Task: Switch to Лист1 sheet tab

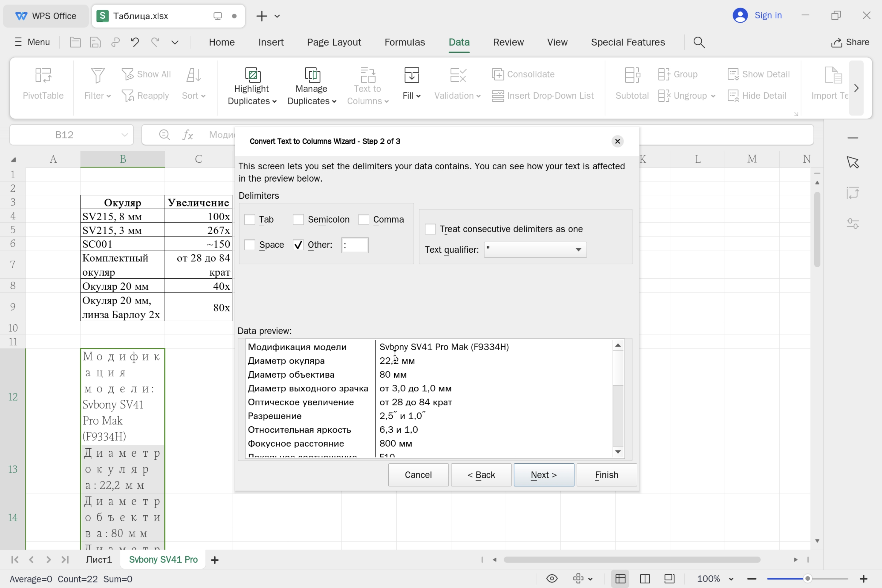Action: click(99, 560)
